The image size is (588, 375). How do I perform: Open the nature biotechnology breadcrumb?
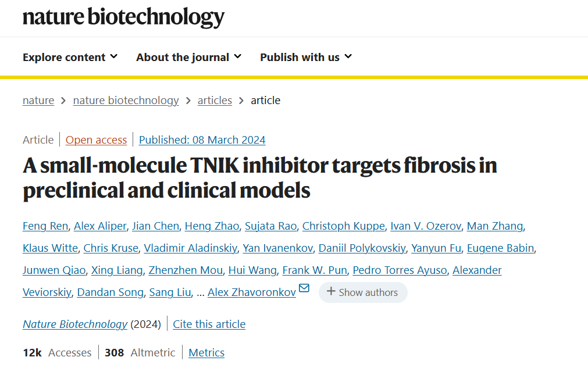tap(126, 101)
